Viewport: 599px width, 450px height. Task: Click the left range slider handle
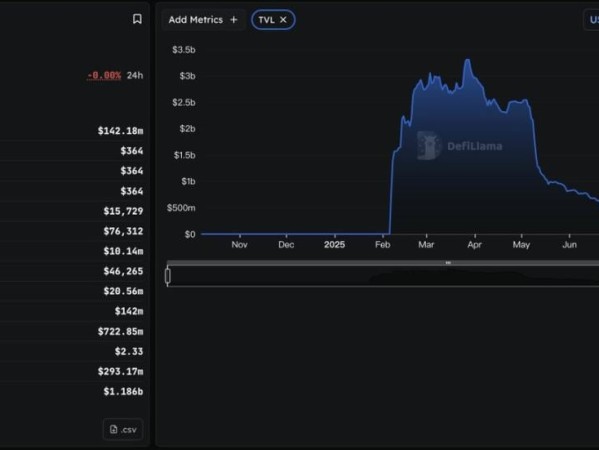click(168, 276)
